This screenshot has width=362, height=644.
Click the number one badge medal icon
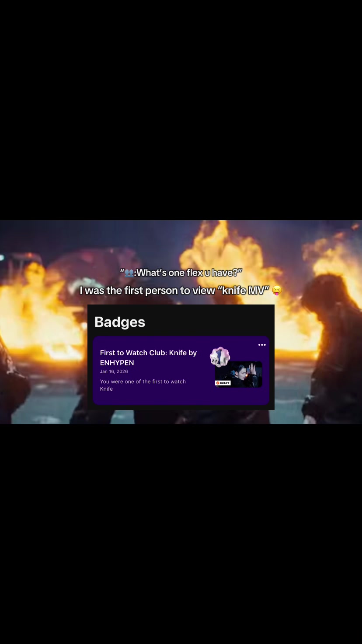220,357
